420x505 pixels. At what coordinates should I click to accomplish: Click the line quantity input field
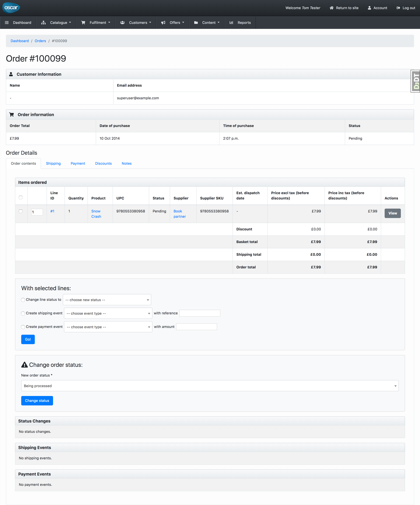coord(37,212)
